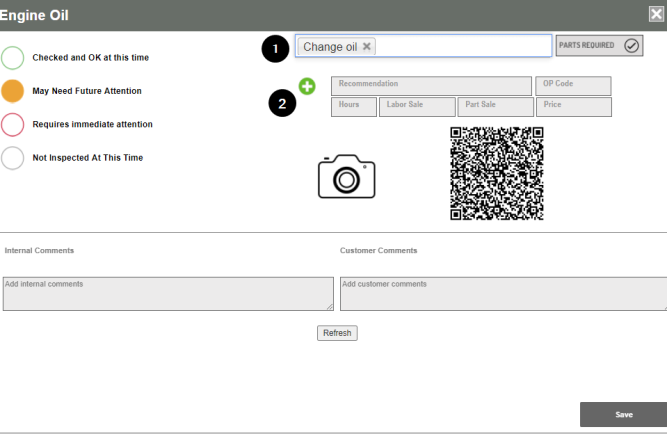Click into the Hours field
This screenshot has width=667, height=434.
pyautogui.click(x=354, y=107)
